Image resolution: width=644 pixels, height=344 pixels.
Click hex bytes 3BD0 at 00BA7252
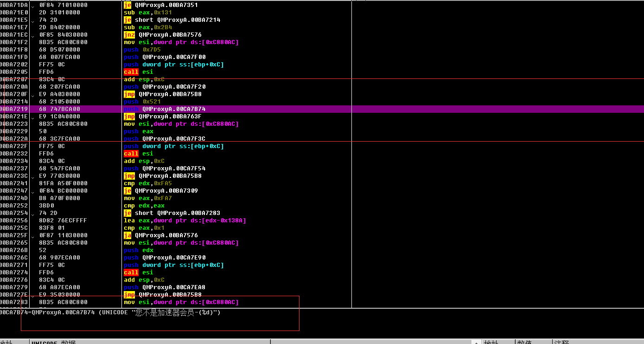pos(46,206)
